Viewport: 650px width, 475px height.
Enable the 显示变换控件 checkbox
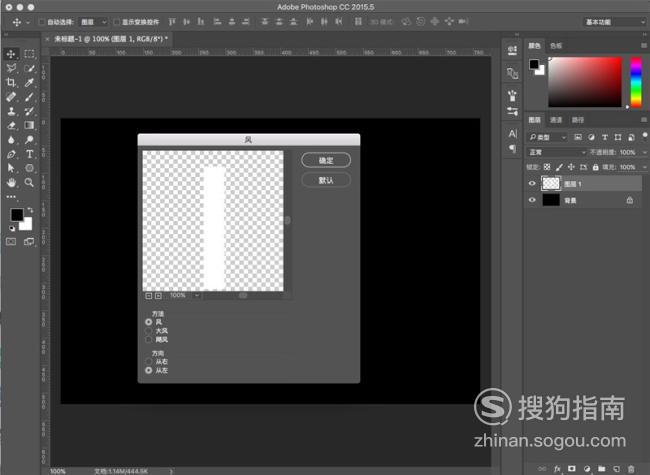tap(116, 22)
